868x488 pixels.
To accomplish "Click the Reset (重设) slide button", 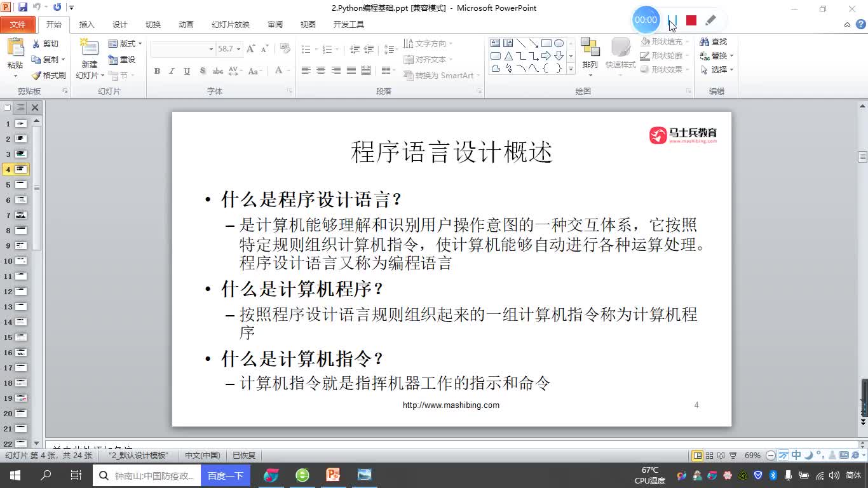I will (123, 59).
